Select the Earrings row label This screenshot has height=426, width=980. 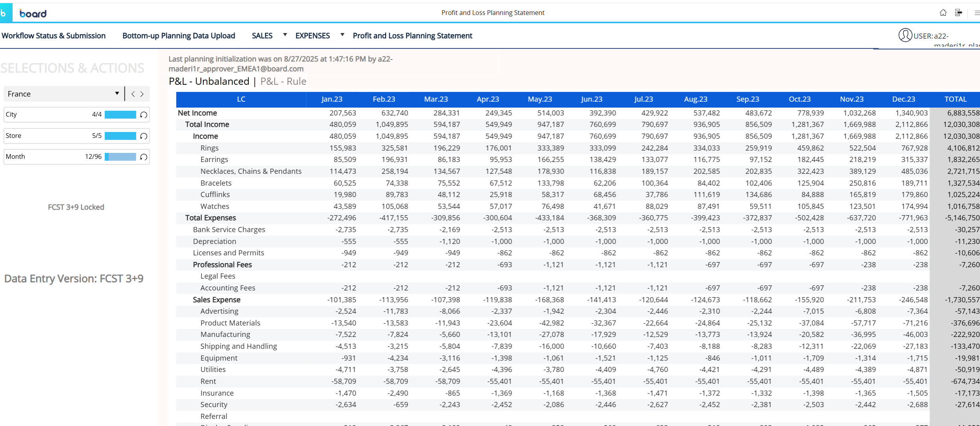(x=214, y=160)
